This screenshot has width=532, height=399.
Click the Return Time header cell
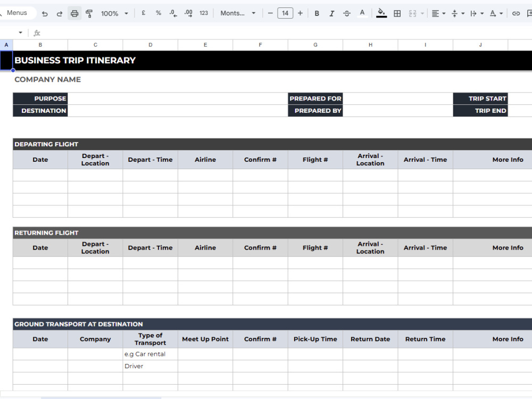(425, 339)
